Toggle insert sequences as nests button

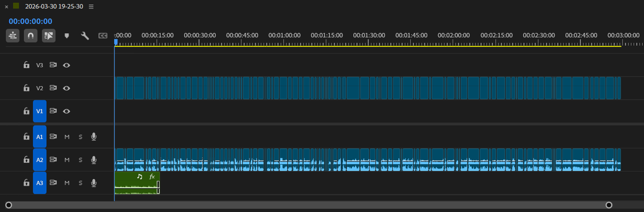coord(13,35)
